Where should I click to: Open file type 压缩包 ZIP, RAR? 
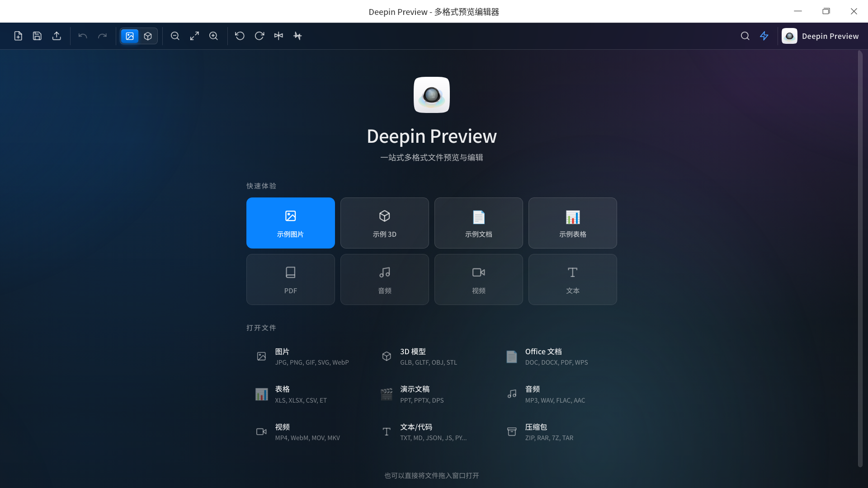pos(557,432)
